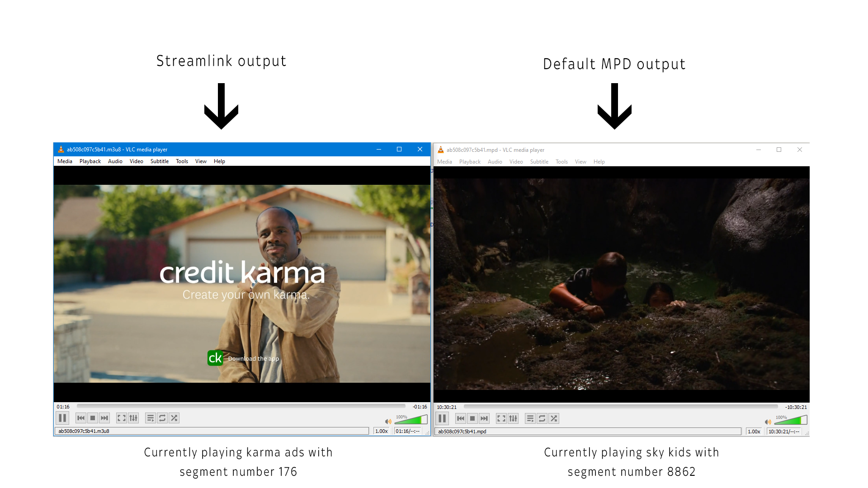The height and width of the screenshot is (488, 868).
Task: Open View menu in m3u8 VLC window
Action: [201, 161]
